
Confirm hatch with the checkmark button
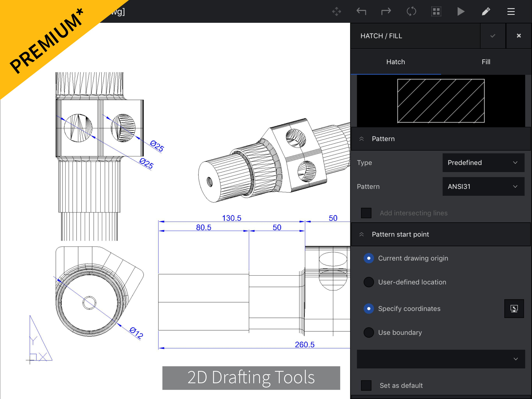tap(492, 36)
